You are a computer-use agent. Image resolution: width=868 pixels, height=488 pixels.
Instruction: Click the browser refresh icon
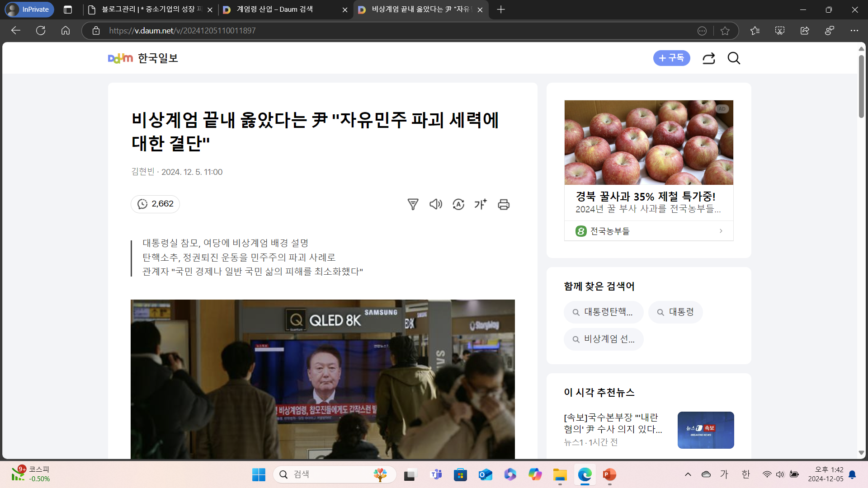tap(41, 31)
